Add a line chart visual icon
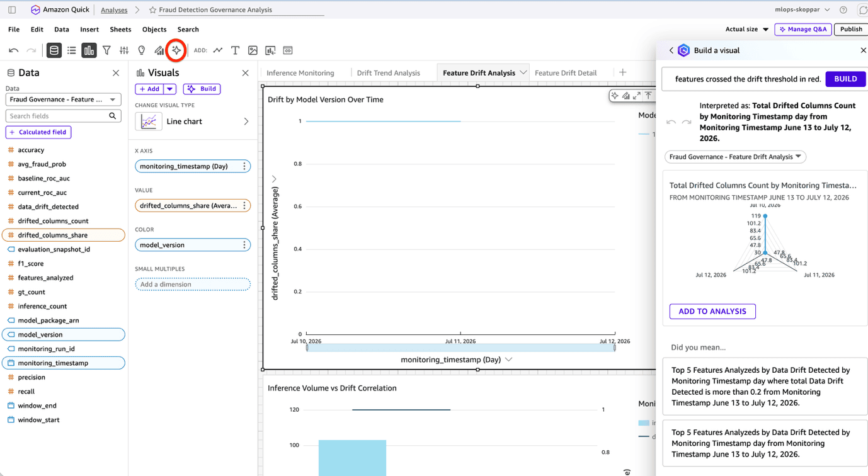Viewport: 868px width, 476px height. click(218, 50)
